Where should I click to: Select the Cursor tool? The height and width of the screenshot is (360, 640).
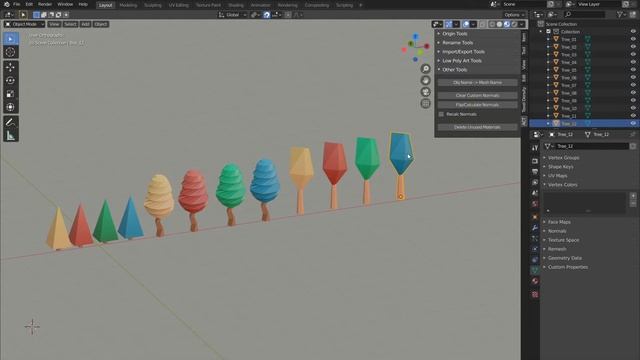(11, 52)
